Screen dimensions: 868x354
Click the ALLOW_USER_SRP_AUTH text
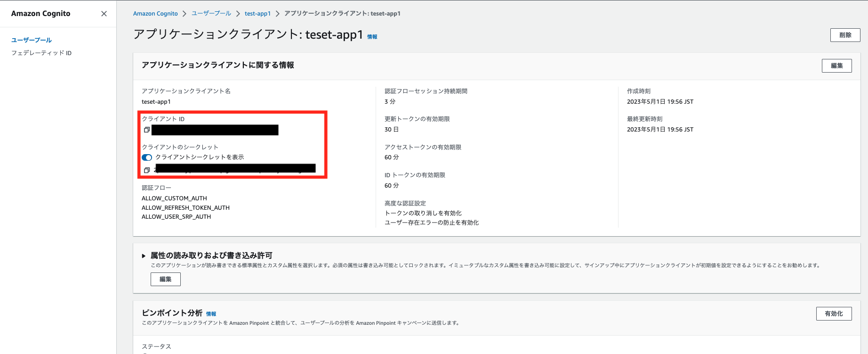(176, 217)
